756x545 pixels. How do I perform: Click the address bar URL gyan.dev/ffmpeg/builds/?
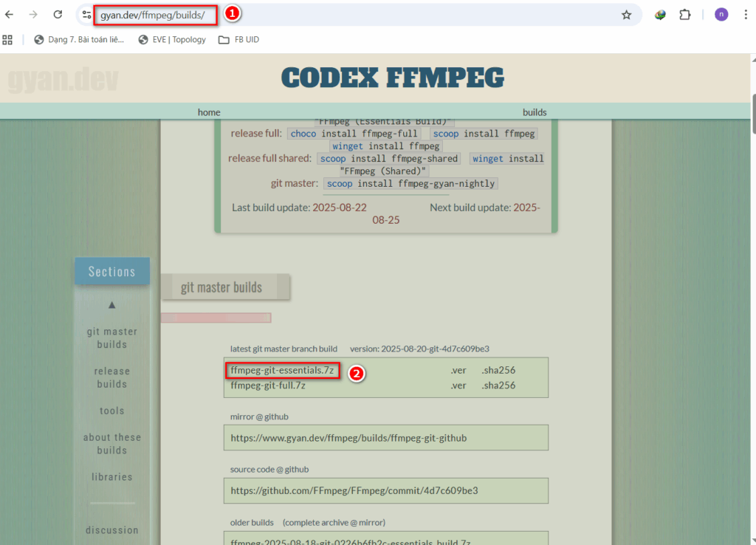[152, 15]
